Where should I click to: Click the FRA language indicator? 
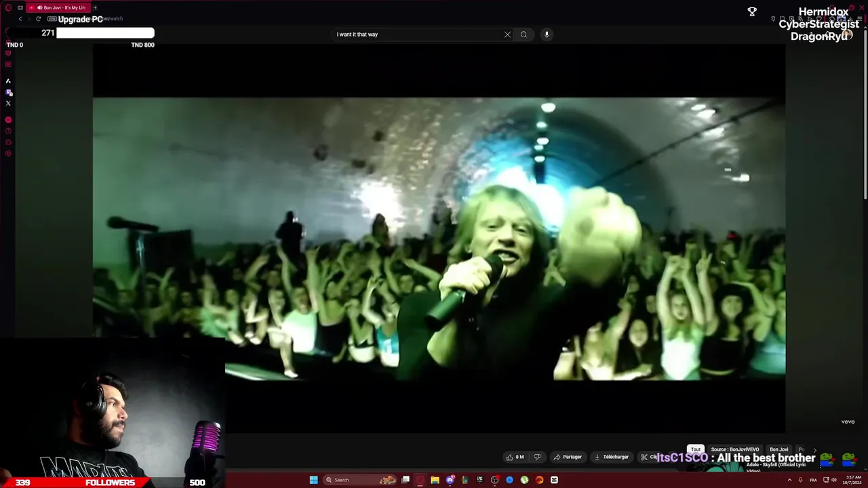pos(813,480)
